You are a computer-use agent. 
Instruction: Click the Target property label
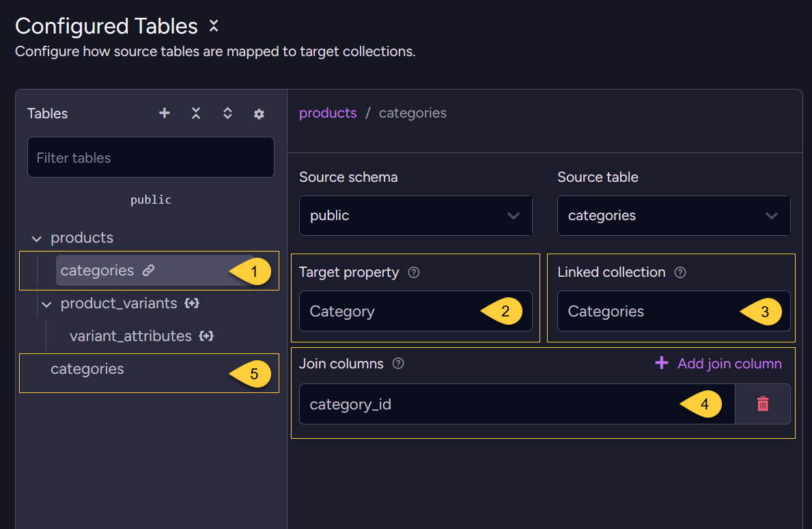[x=349, y=273]
